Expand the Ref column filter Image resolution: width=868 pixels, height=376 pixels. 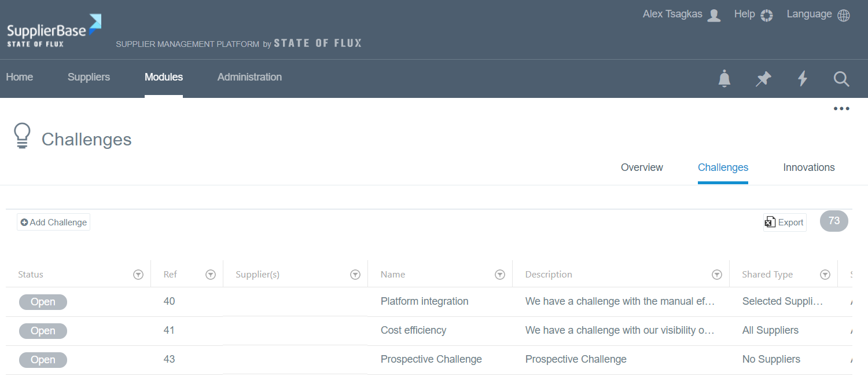pos(211,275)
